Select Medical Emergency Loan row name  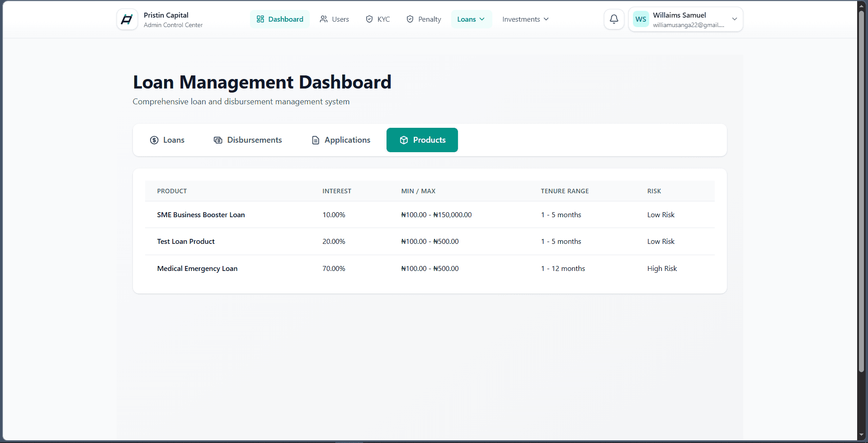(x=197, y=268)
